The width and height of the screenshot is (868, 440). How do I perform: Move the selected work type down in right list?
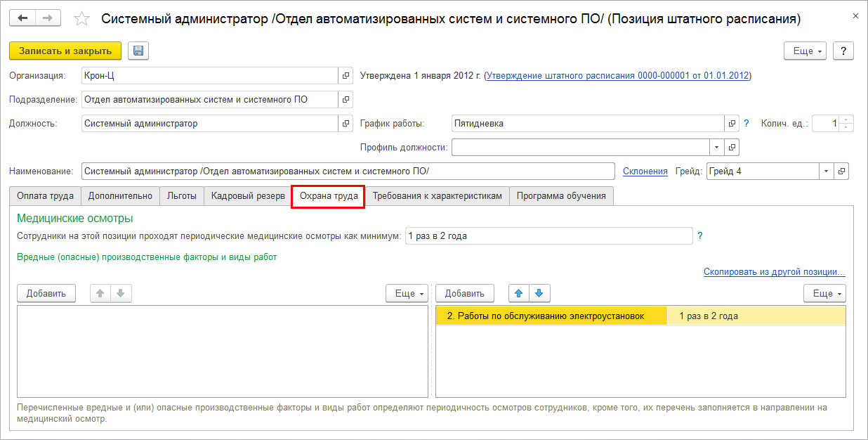coord(540,294)
